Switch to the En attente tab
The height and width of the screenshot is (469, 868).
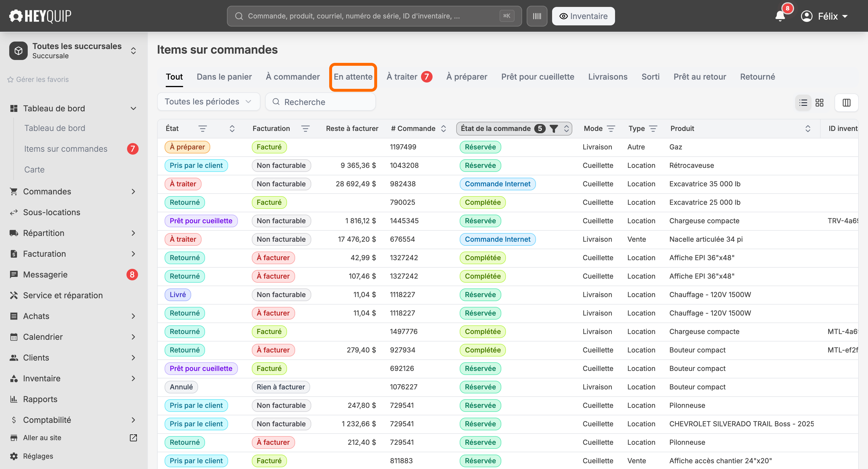click(353, 77)
